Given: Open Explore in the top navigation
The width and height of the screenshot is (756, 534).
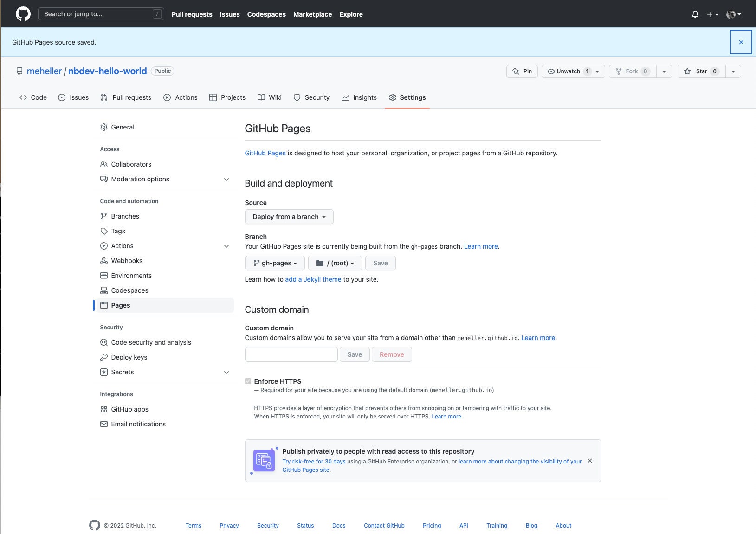Looking at the screenshot, I should pyautogui.click(x=351, y=14).
